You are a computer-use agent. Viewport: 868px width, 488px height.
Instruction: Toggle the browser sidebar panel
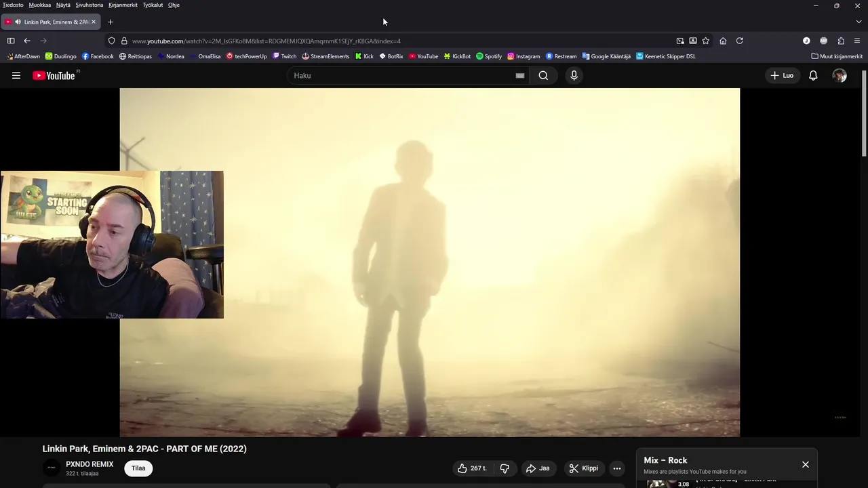[11, 41]
